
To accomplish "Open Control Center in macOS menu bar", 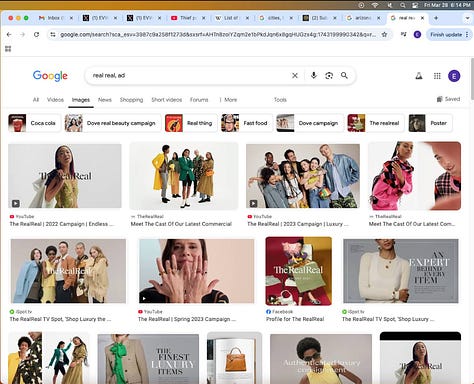I will coord(415,5).
